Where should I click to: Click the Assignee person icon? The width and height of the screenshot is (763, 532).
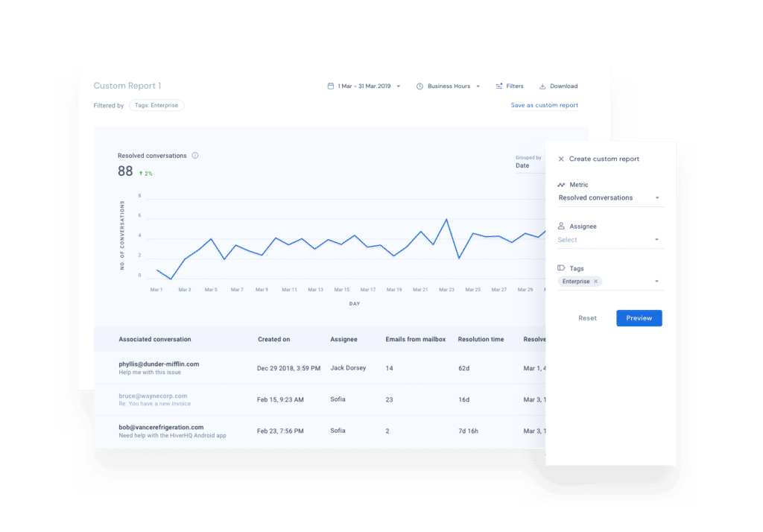point(561,226)
